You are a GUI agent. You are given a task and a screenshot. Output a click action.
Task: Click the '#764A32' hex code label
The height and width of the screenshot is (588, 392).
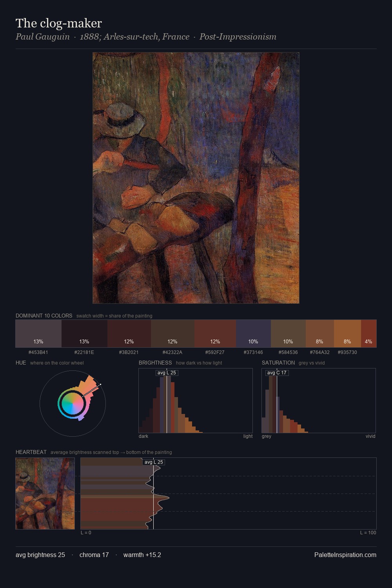(320, 352)
